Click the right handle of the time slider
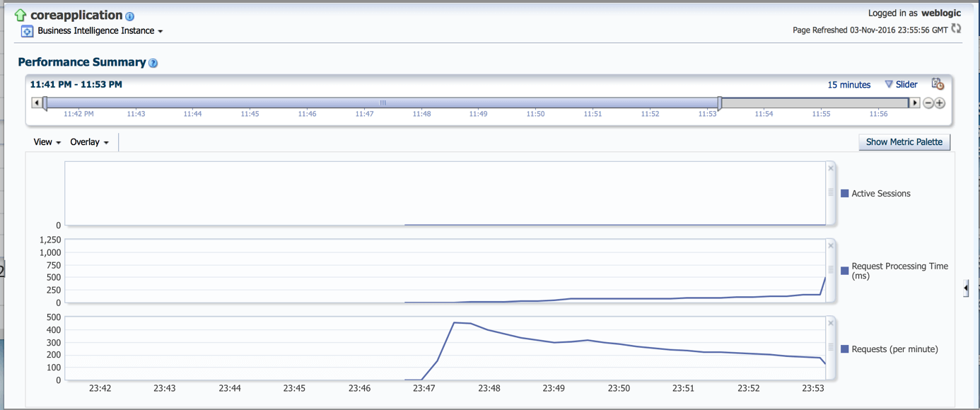This screenshot has width=980, height=410. point(720,104)
